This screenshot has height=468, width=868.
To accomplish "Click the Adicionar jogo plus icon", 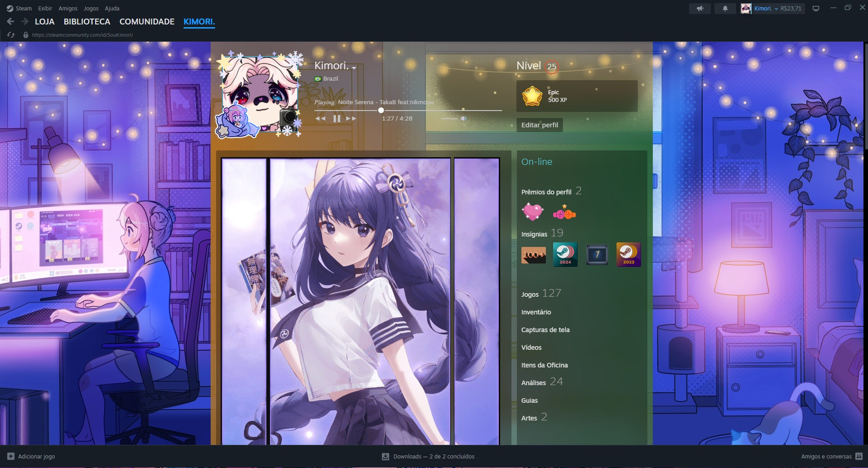I will coord(11,456).
